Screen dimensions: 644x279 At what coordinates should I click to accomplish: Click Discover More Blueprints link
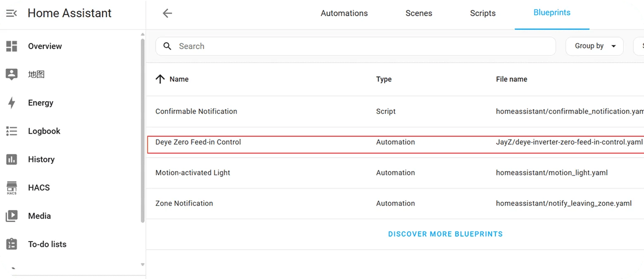445,234
